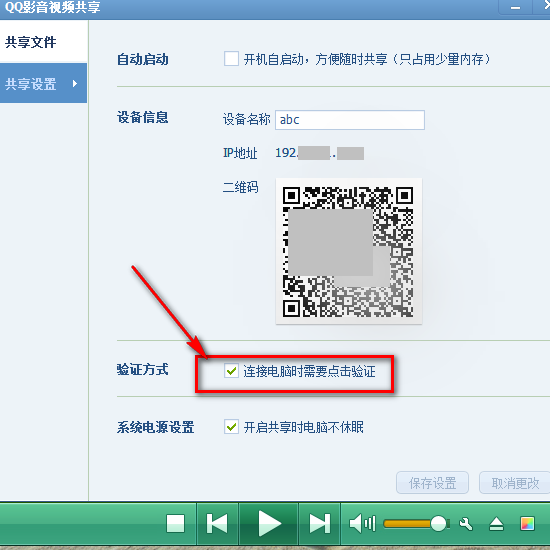Viewport: 550px width, 550px height.
Task: Toggle 连接电脑时需要点击验证 checkbox
Action: [232, 371]
